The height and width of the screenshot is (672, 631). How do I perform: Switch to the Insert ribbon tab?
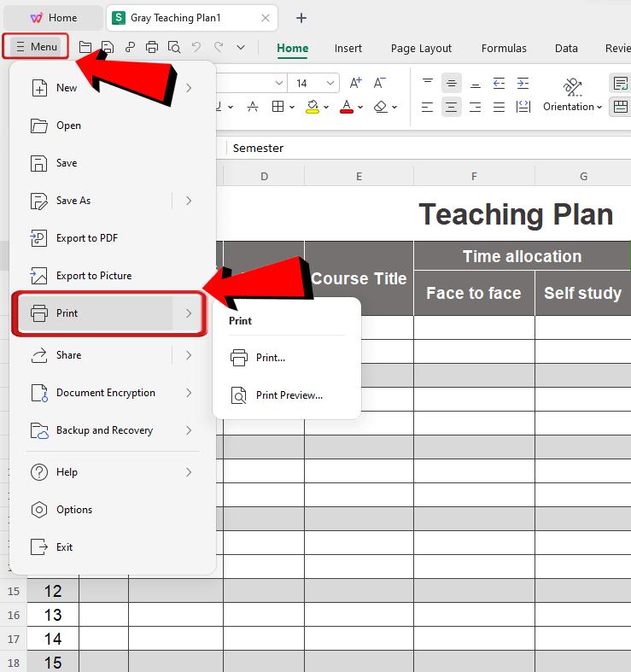tap(348, 49)
